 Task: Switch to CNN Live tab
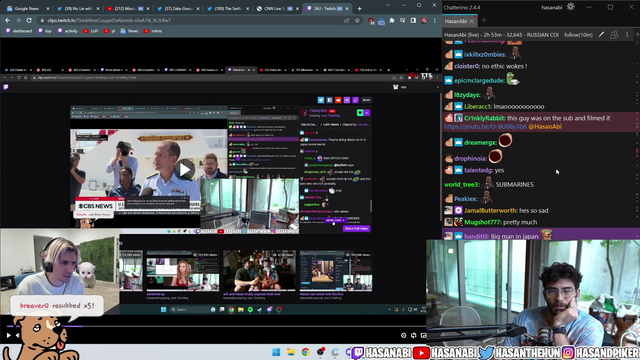pyautogui.click(x=279, y=9)
